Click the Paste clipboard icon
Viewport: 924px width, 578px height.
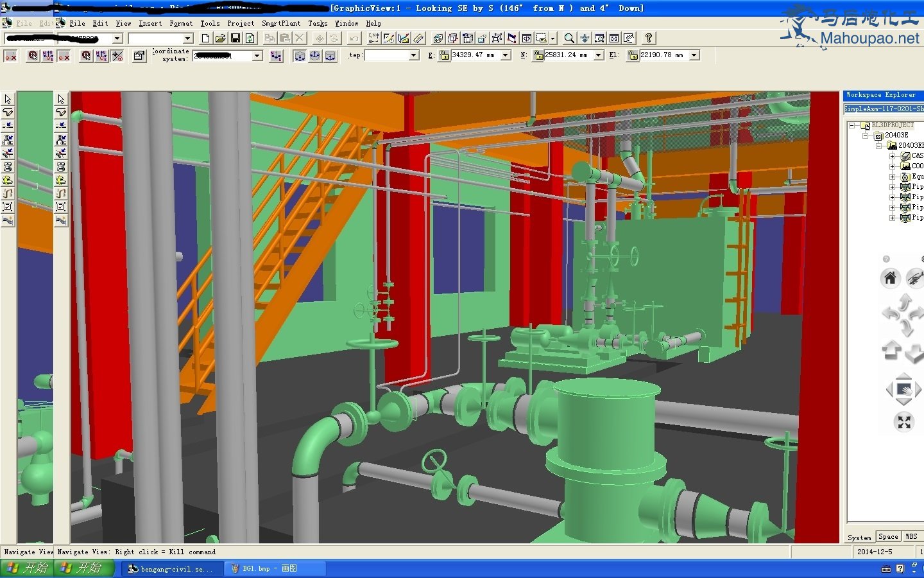(x=284, y=39)
